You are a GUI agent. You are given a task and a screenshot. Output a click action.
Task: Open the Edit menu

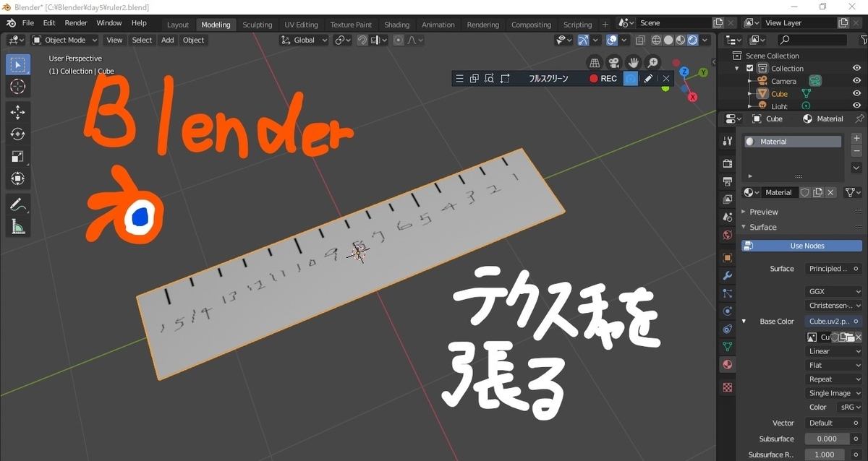[x=49, y=23]
